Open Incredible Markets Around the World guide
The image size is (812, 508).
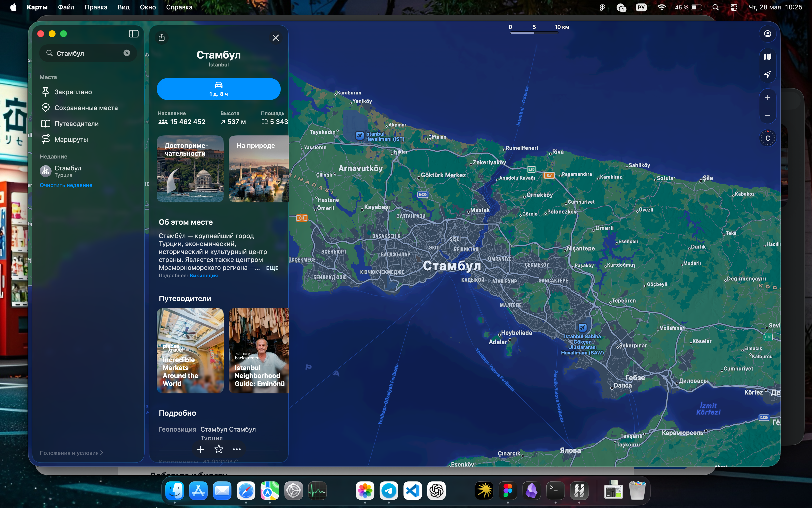point(190,350)
